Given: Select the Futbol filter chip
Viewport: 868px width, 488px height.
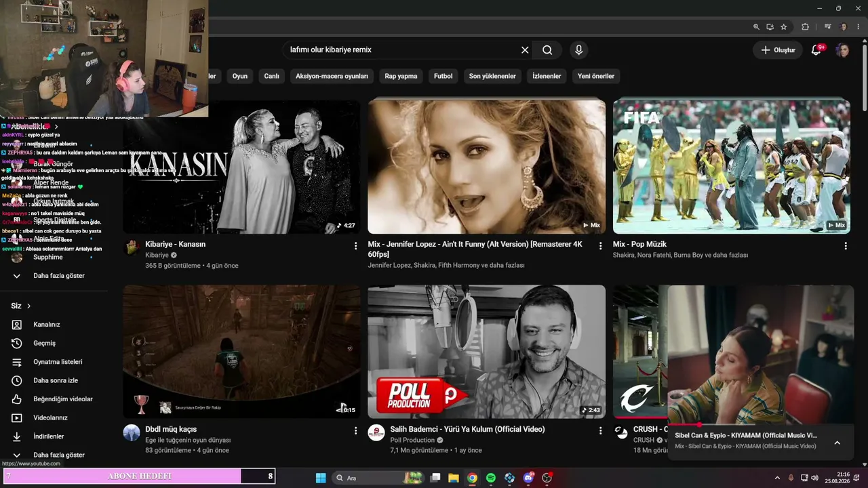Looking at the screenshot, I should coord(443,76).
